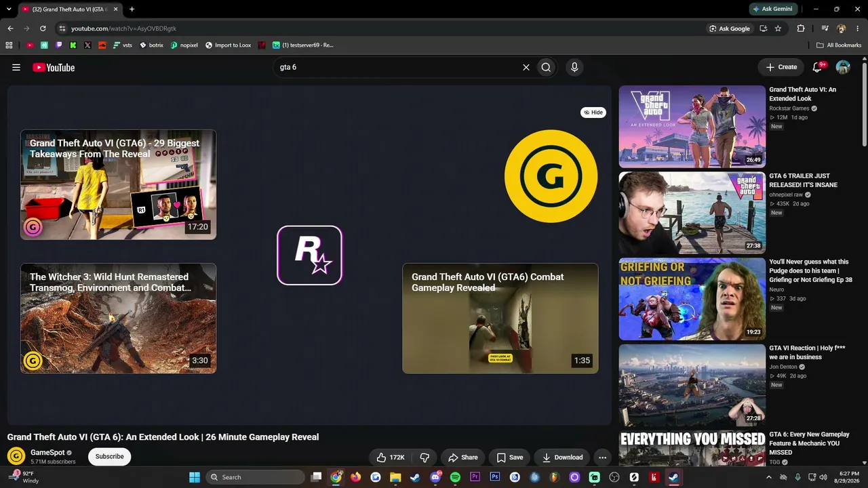Click Ask Gemini in the title bar
Image resolution: width=868 pixels, height=488 pixels.
pyautogui.click(x=772, y=9)
